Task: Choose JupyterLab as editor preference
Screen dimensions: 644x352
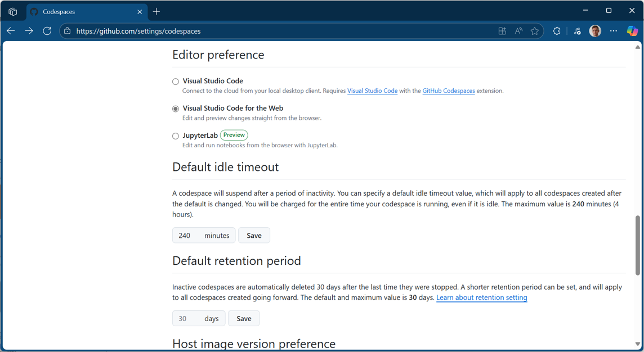Action: pyautogui.click(x=176, y=136)
